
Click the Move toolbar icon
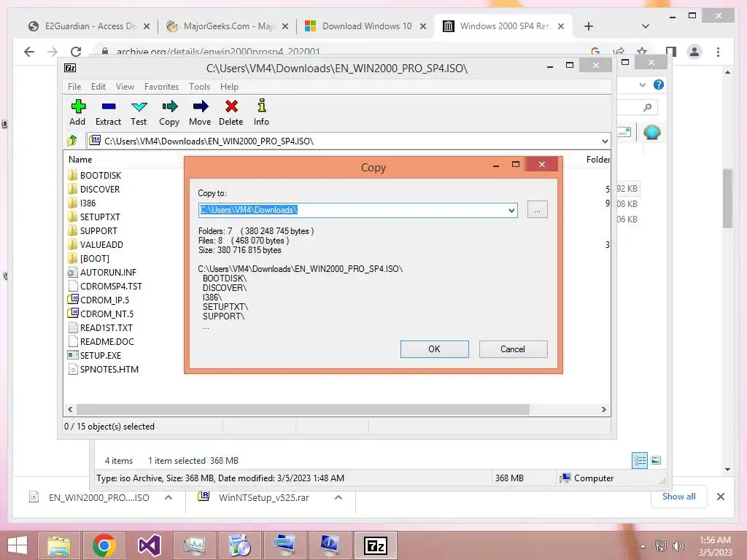click(x=200, y=113)
